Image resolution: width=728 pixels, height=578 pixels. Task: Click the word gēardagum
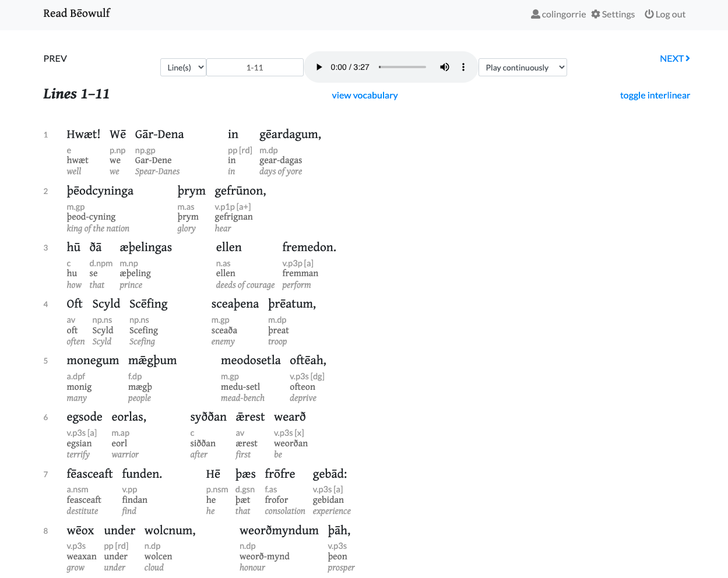click(290, 135)
